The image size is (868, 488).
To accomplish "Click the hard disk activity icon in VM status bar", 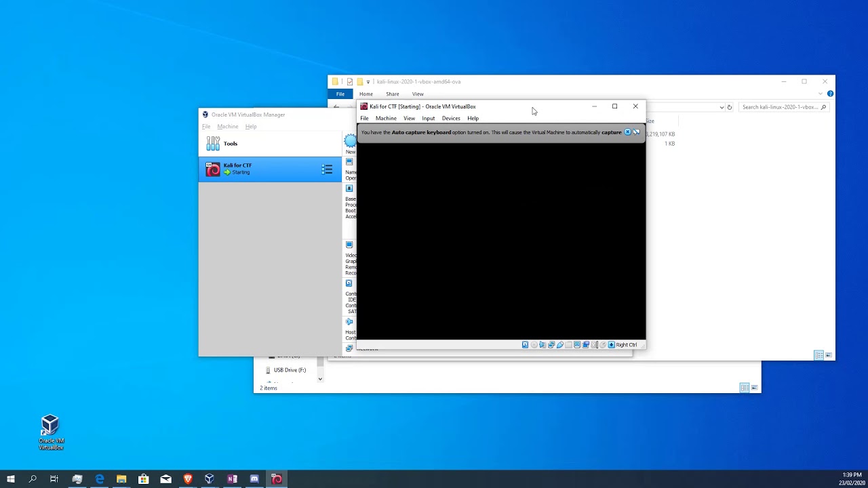I will [525, 344].
